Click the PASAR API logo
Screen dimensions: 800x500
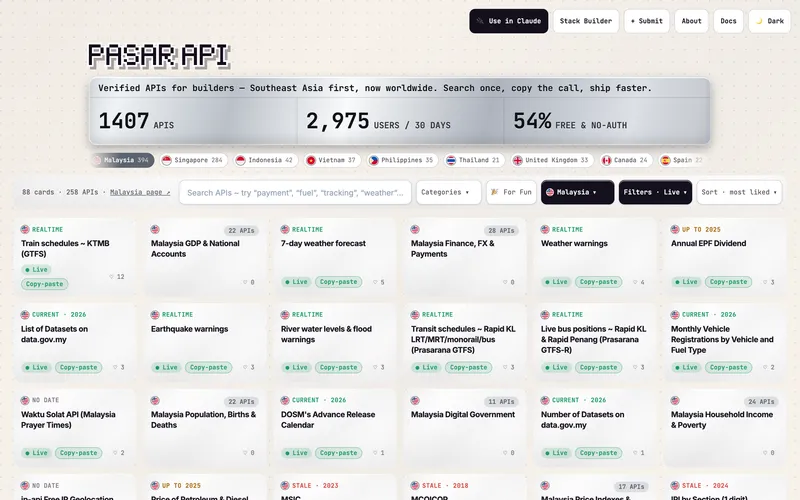pyautogui.click(x=159, y=56)
